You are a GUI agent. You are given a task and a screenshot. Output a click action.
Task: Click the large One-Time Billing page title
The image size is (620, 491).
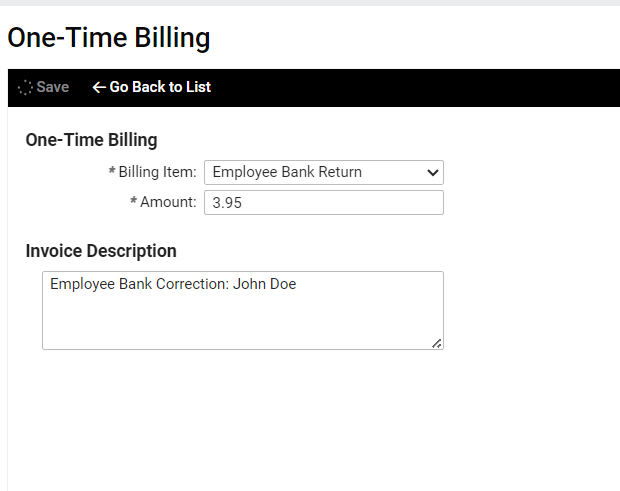[109, 38]
